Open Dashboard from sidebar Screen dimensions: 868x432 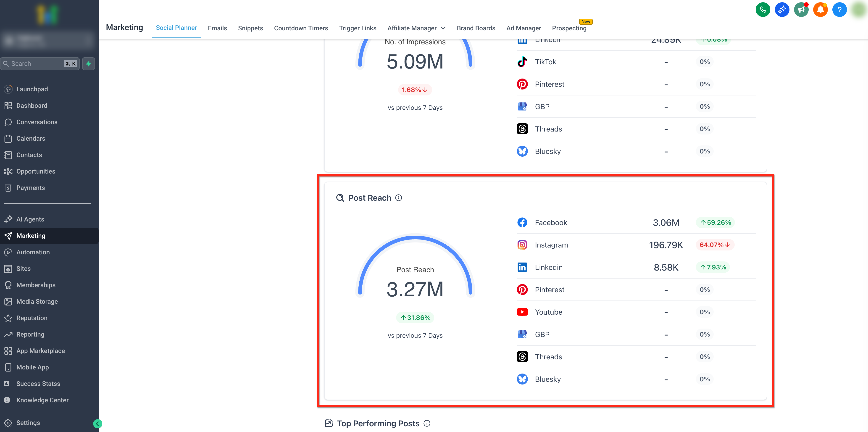[49, 106]
